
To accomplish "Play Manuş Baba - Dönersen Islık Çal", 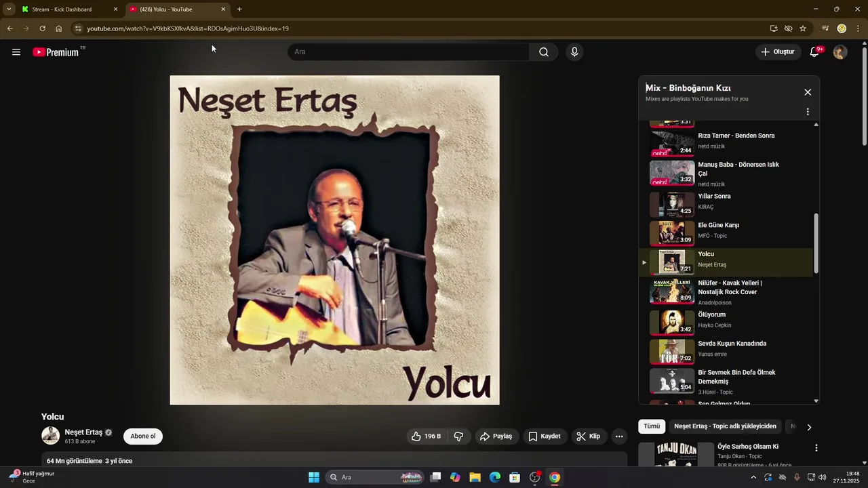I will pyautogui.click(x=726, y=174).
